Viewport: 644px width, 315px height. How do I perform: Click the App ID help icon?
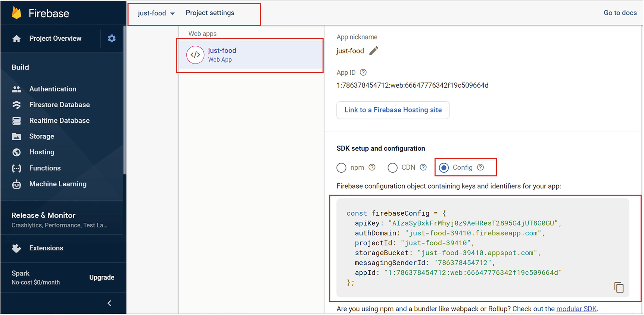pos(363,72)
